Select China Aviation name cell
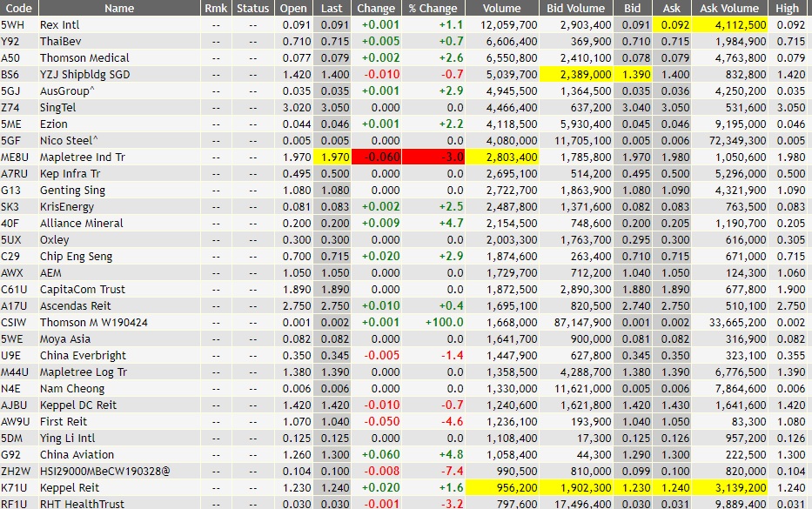 pyautogui.click(x=77, y=455)
